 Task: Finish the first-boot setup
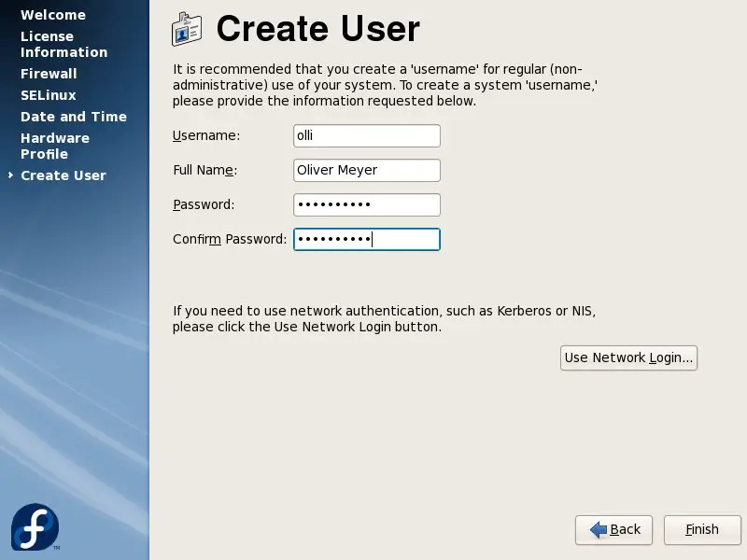click(x=702, y=529)
